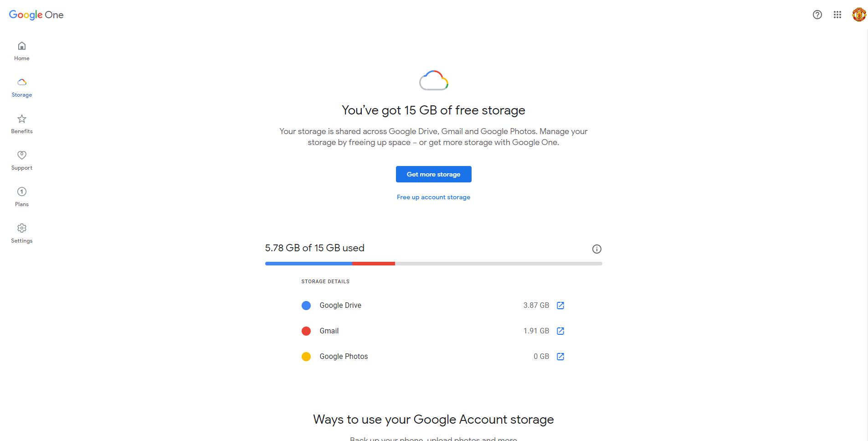
Task: Click the account profile avatar
Action: click(859, 15)
